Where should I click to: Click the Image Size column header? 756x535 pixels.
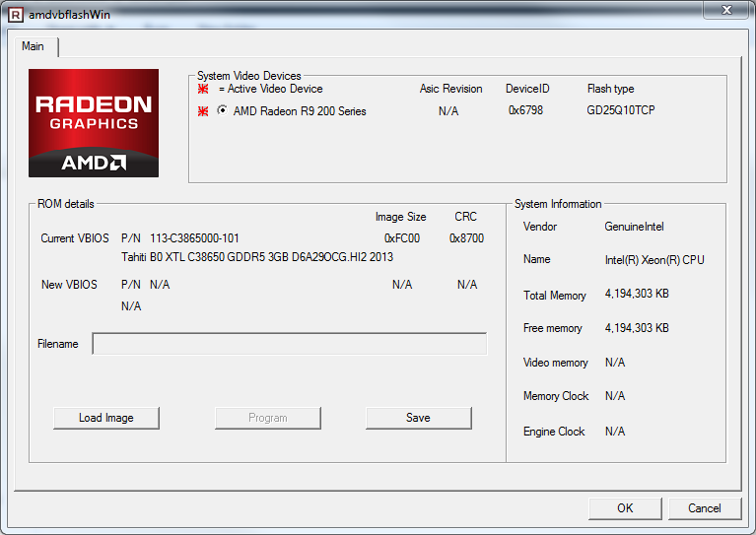pyautogui.click(x=400, y=217)
